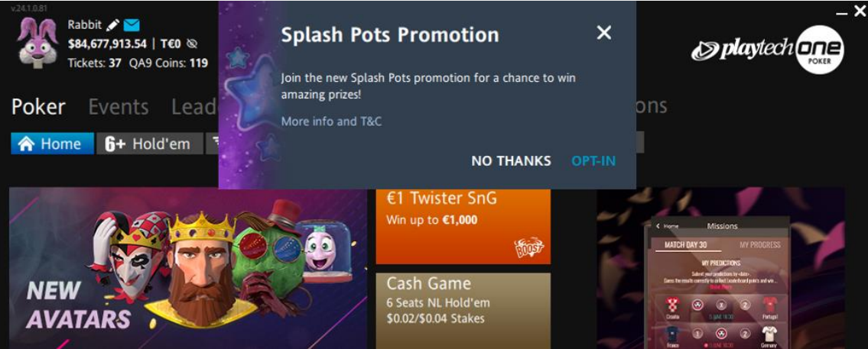
Task: Minimize the poker client window
Action: point(842,11)
